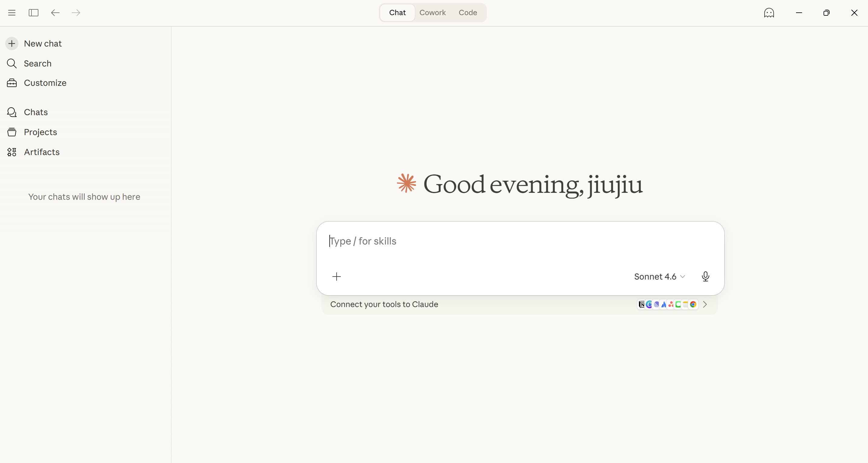This screenshot has height=463, width=868.
Task: Open the Customize toolbox item
Action: tap(45, 83)
